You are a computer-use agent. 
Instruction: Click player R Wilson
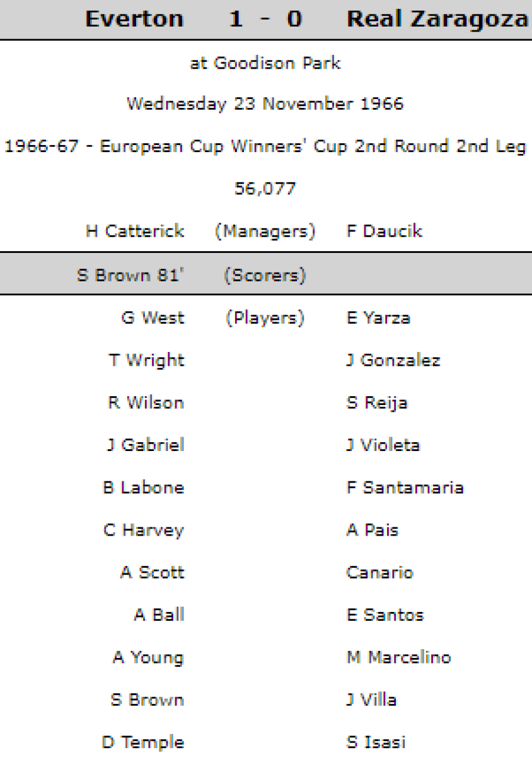146,402
